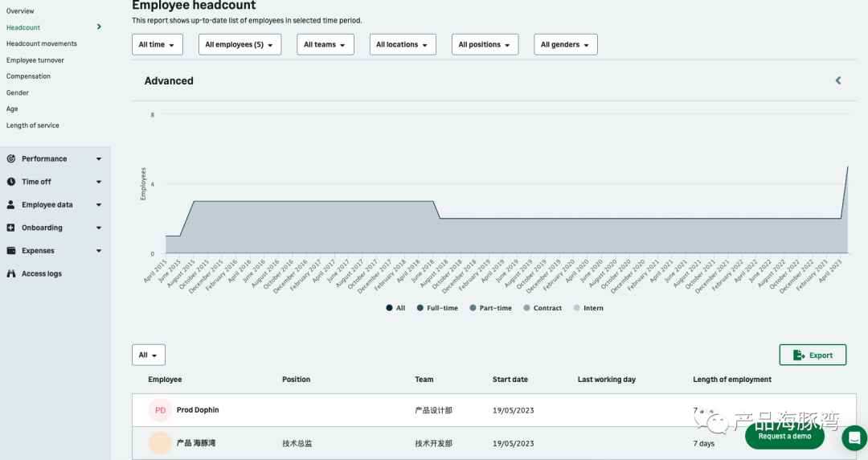Click the Employee data person icon
This screenshot has height=460, width=868.
point(11,204)
